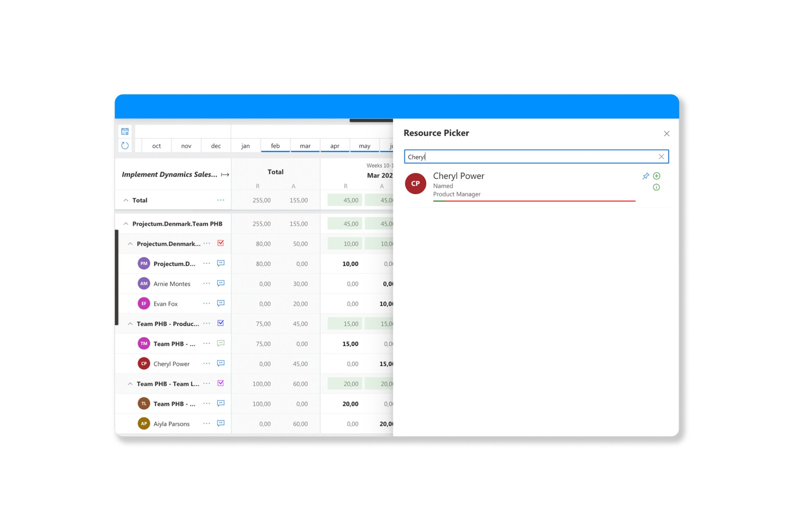This screenshot has width=812, height=518.
Task: Open comment icon on Evan Fox row
Action: [x=221, y=303]
